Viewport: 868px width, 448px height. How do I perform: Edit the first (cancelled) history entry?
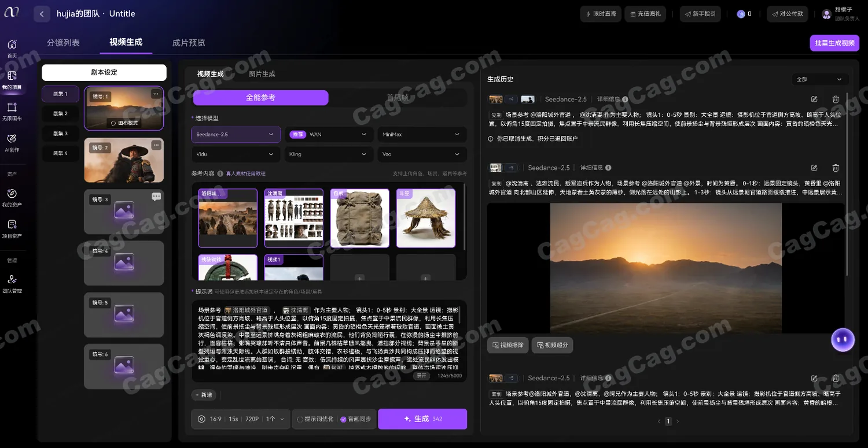tap(814, 99)
